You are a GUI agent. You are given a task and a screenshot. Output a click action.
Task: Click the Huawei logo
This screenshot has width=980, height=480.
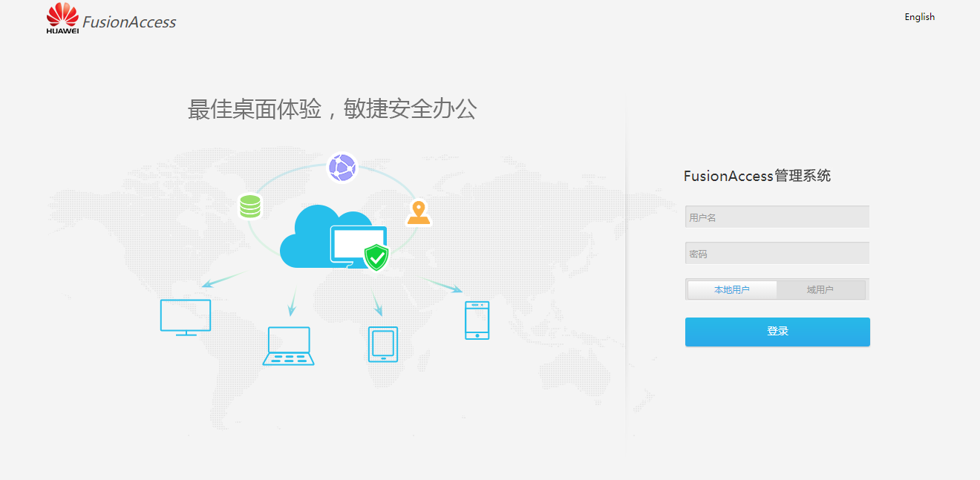[x=62, y=18]
